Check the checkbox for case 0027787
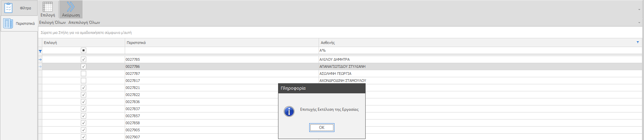This screenshot has width=644, height=140. pyautogui.click(x=84, y=74)
